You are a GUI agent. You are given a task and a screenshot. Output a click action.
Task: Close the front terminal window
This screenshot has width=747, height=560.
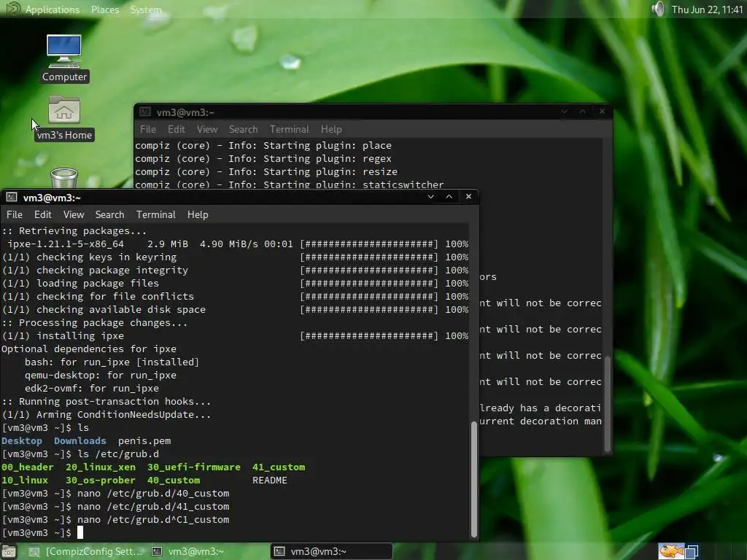pyautogui.click(x=468, y=197)
